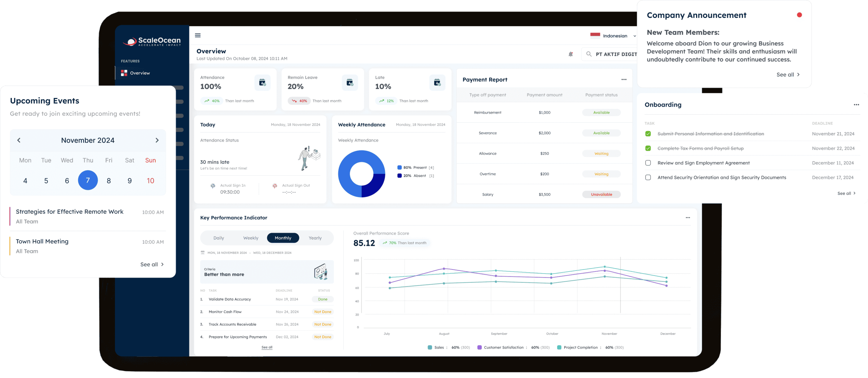Open the hamburger menu icon
This screenshot has width=868, height=378.
pos(198,35)
